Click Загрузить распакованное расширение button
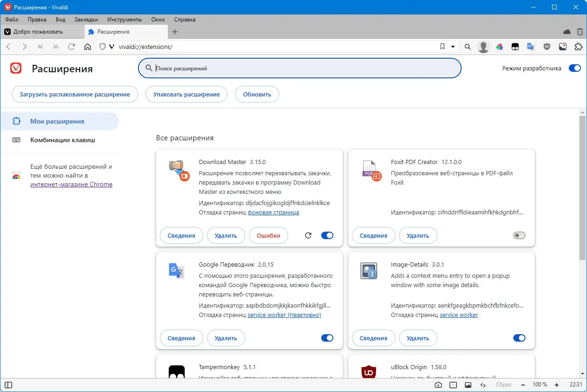The image size is (587, 392). tap(75, 94)
